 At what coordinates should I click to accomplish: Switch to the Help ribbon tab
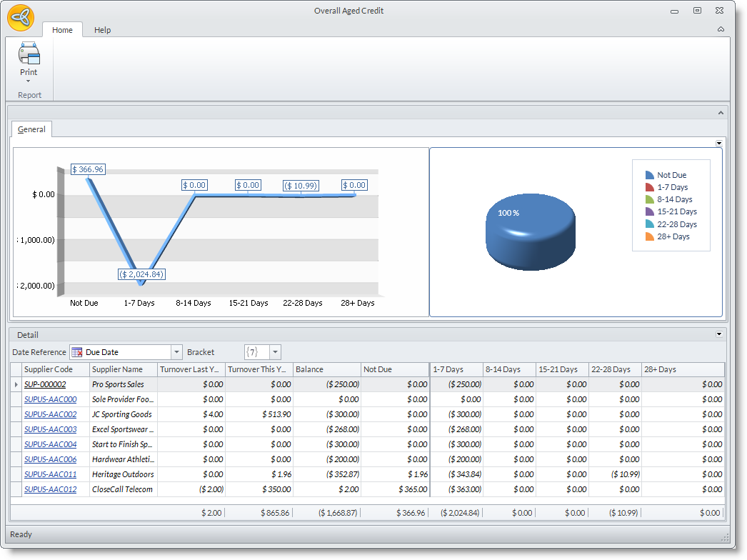[102, 30]
